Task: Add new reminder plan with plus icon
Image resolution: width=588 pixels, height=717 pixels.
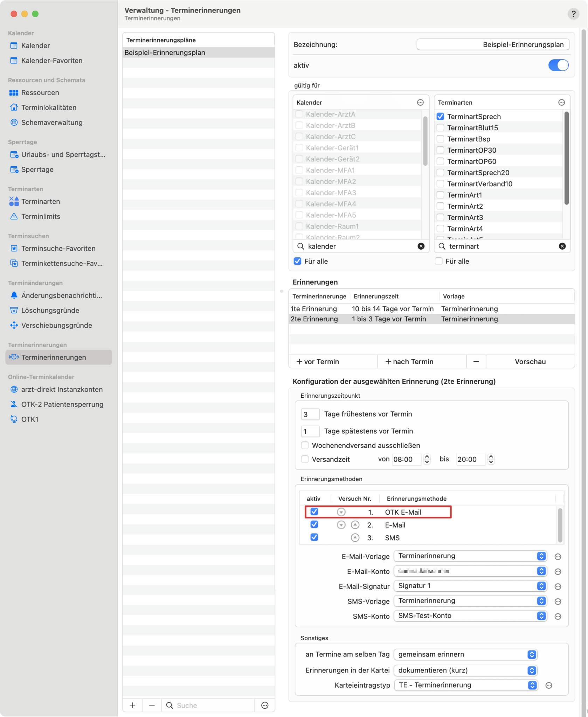Action: tap(132, 705)
